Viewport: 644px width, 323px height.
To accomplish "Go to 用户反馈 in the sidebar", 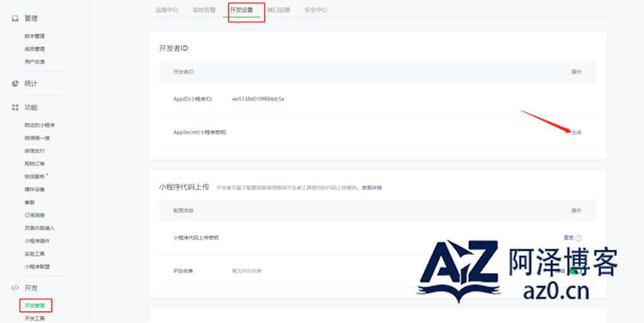I will [x=35, y=62].
